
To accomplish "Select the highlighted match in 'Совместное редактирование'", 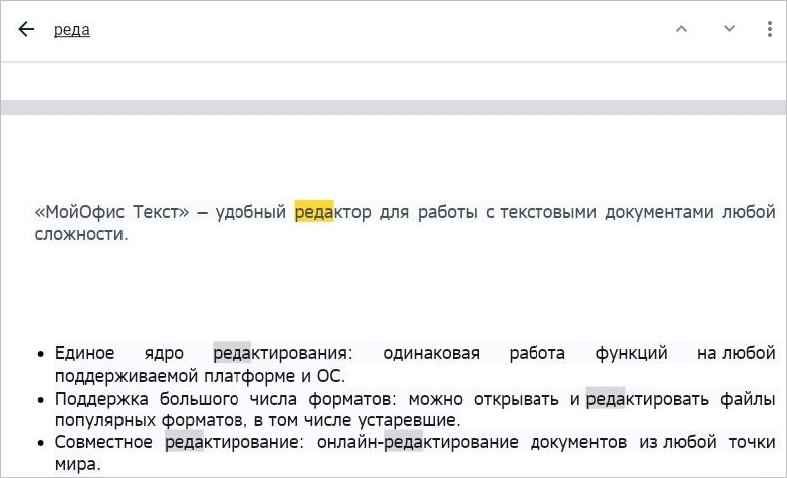I will pos(184,442).
